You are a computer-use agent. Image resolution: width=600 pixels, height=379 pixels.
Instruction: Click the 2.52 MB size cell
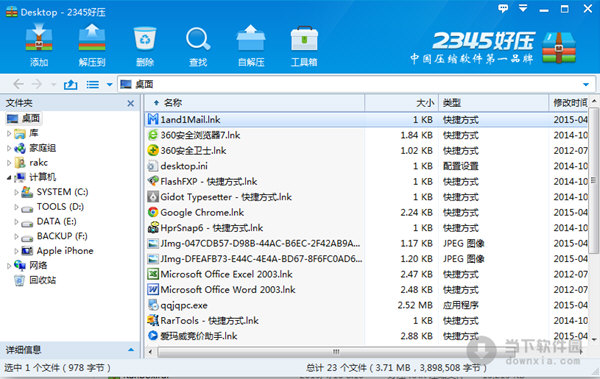point(415,305)
